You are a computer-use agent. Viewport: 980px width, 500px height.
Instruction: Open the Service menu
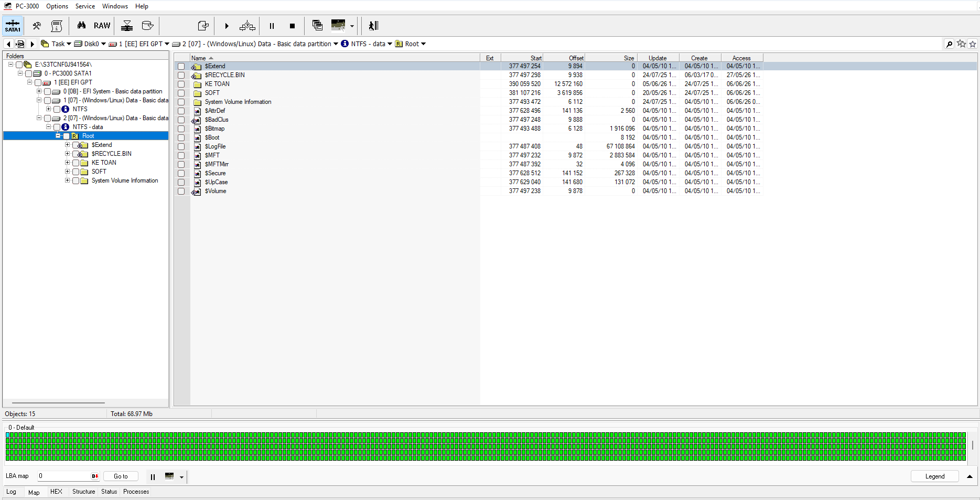[85, 6]
